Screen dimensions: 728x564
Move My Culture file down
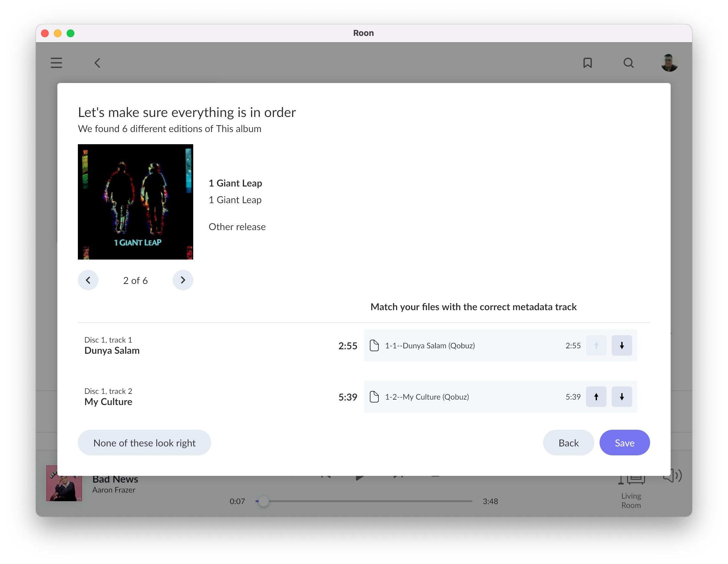(x=622, y=397)
